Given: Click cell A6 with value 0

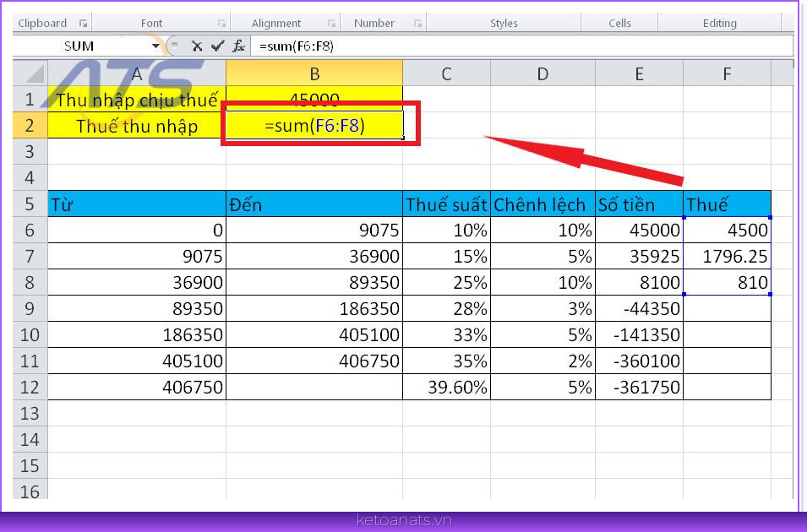Looking at the screenshot, I should tap(137, 230).
